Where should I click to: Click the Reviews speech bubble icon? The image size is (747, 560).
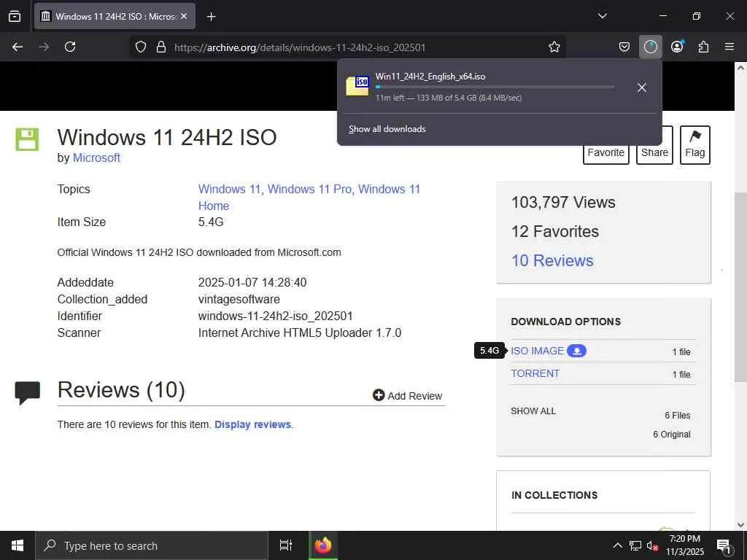pos(28,393)
